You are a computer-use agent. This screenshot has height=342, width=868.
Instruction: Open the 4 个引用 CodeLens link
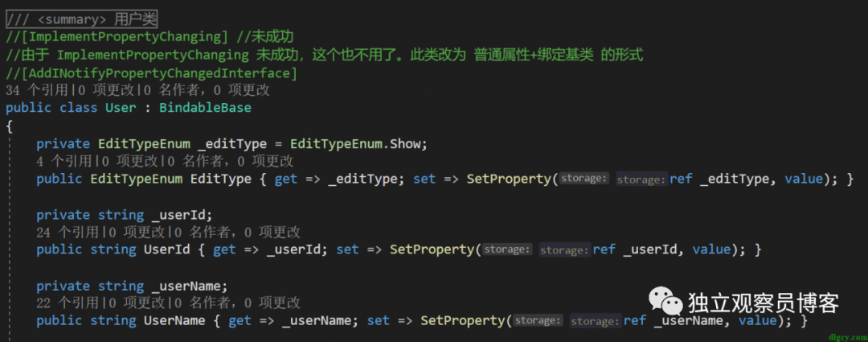tap(63, 161)
